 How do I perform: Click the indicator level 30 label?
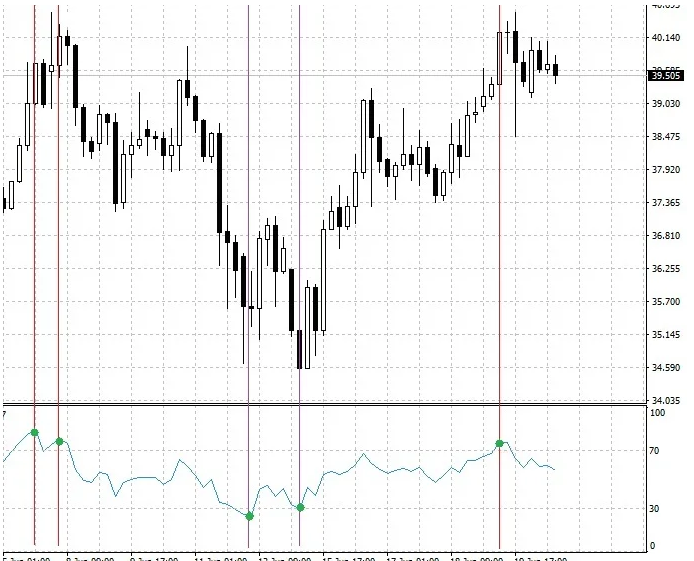(655, 509)
